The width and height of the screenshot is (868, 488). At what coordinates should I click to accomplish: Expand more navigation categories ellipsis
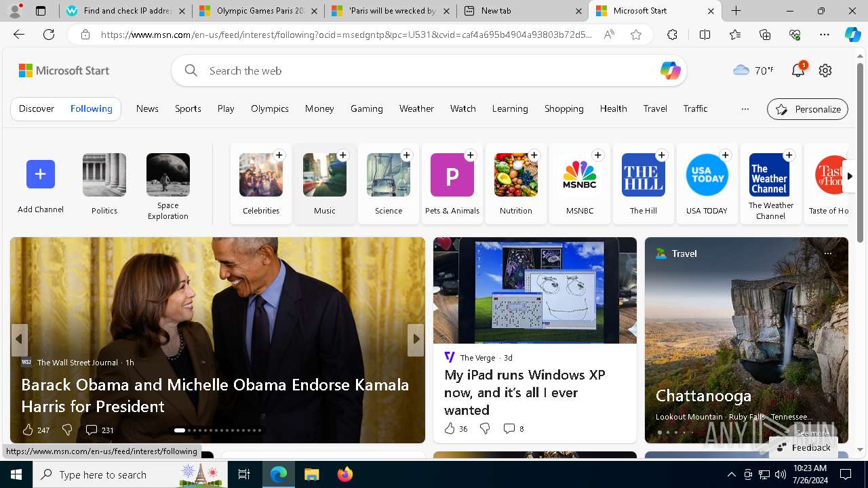[745, 108]
